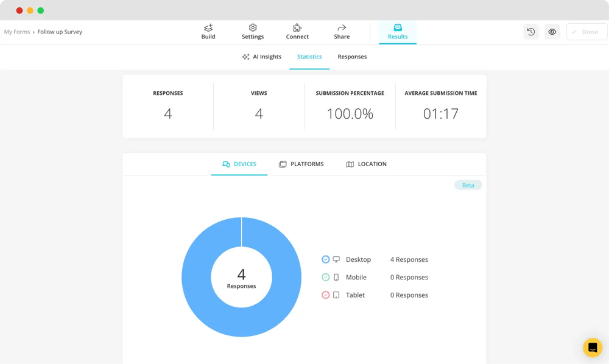Go to My Forms breadcrumb link
Image resolution: width=609 pixels, height=364 pixels.
click(17, 32)
